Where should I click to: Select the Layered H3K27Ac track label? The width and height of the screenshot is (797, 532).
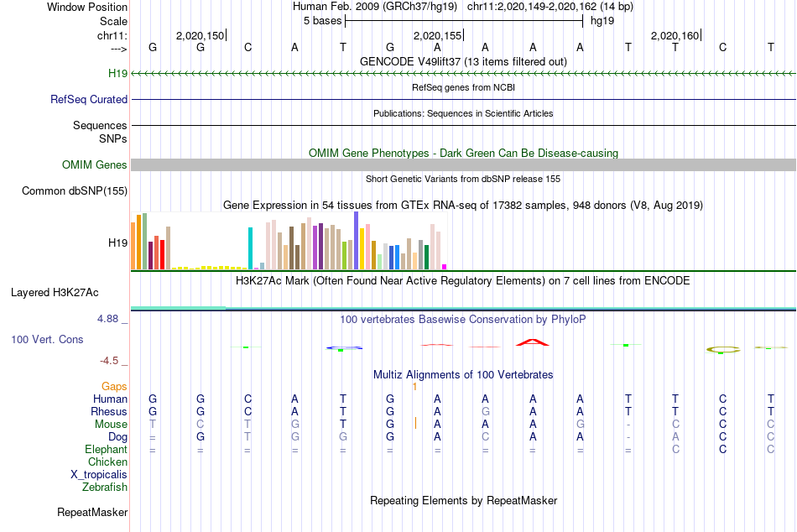pos(55,293)
